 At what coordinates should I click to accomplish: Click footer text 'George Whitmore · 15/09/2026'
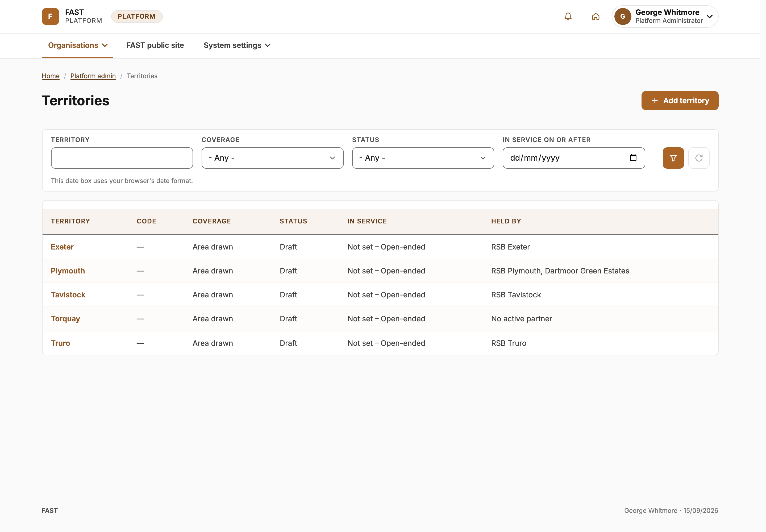pos(671,511)
